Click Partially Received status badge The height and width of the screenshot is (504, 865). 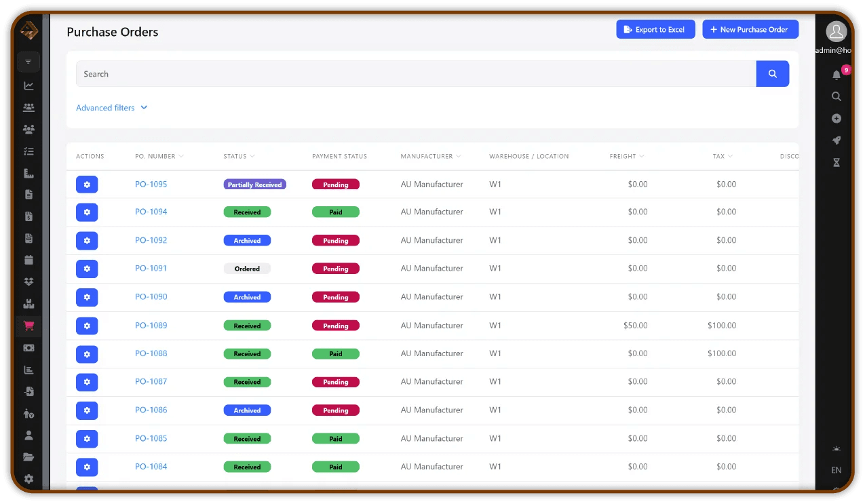(255, 185)
